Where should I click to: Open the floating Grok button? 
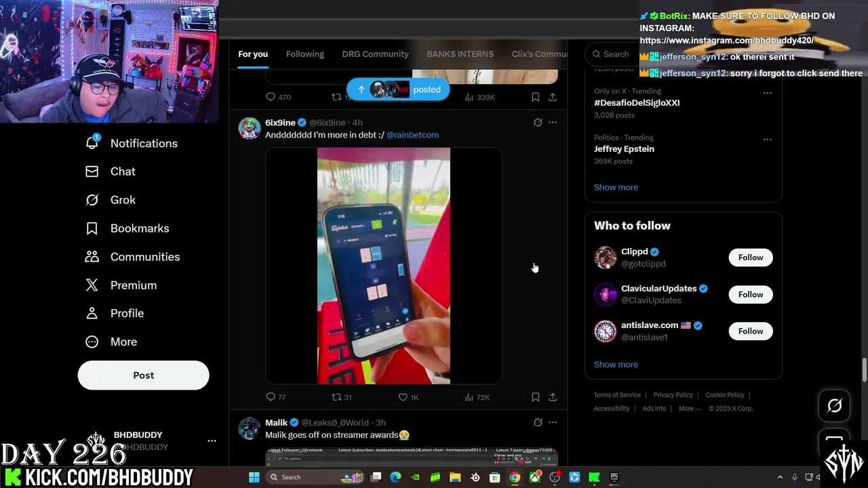[x=834, y=405]
